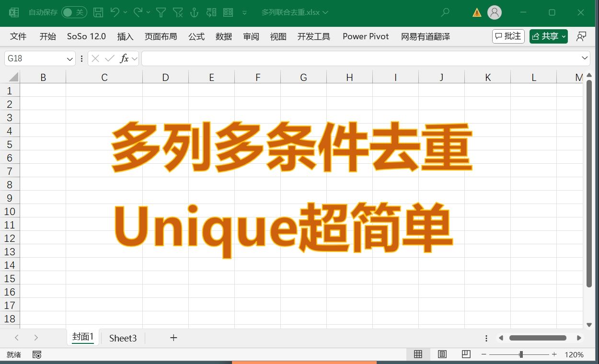Toggle Normal view in the status bar

(x=417, y=354)
